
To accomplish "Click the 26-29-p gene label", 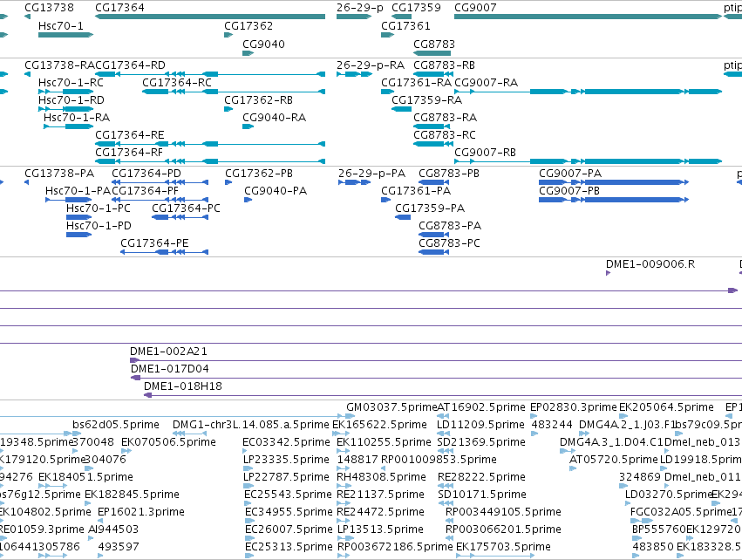I will (x=359, y=8).
